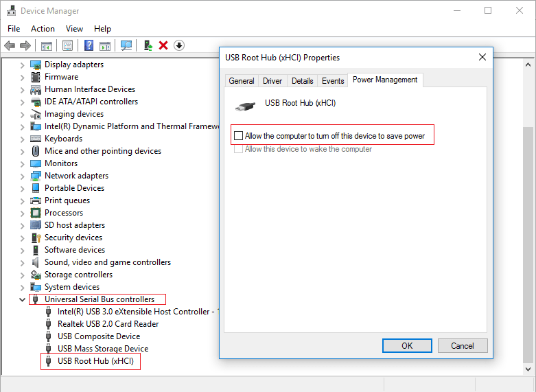Open the File menu
Viewport: 536px width, 392px height.
pyautogui.click(x=14, y=29)
